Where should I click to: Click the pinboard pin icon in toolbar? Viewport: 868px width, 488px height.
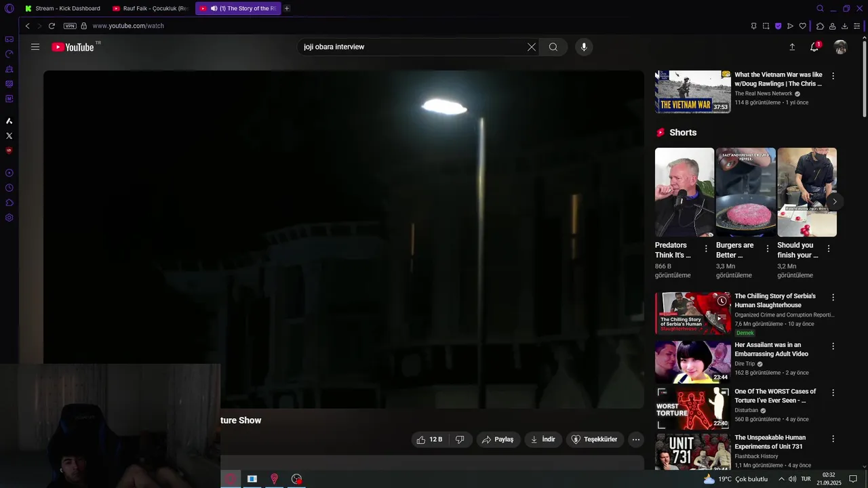[753, 26]
